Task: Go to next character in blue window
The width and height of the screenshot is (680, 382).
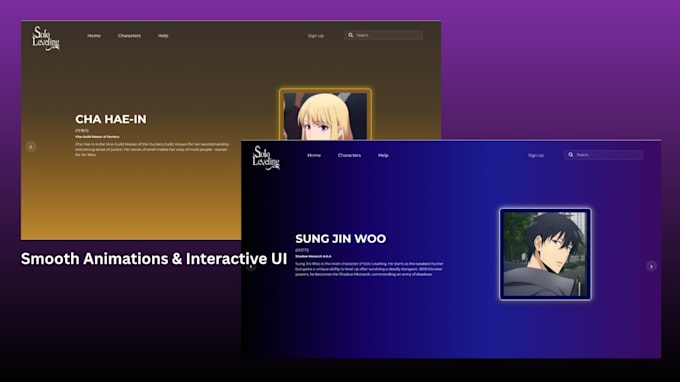Action: click(651, 266)
